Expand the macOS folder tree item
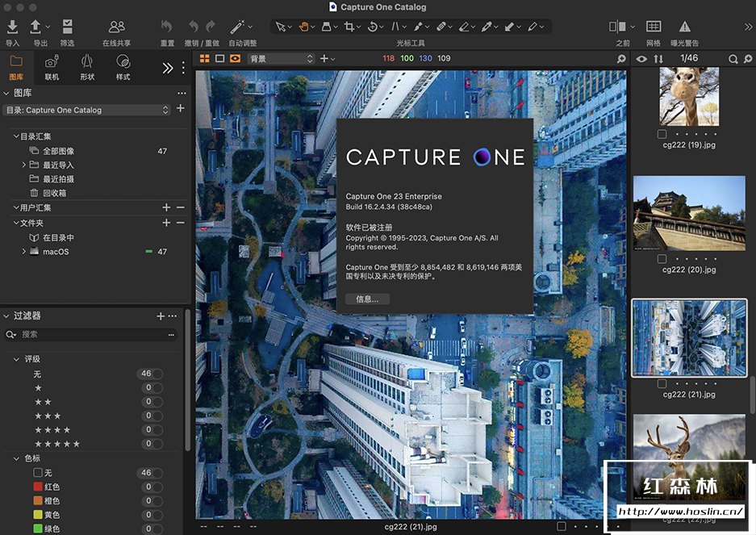The height and width of the screenshot is (535, 756). pos(24,252)
